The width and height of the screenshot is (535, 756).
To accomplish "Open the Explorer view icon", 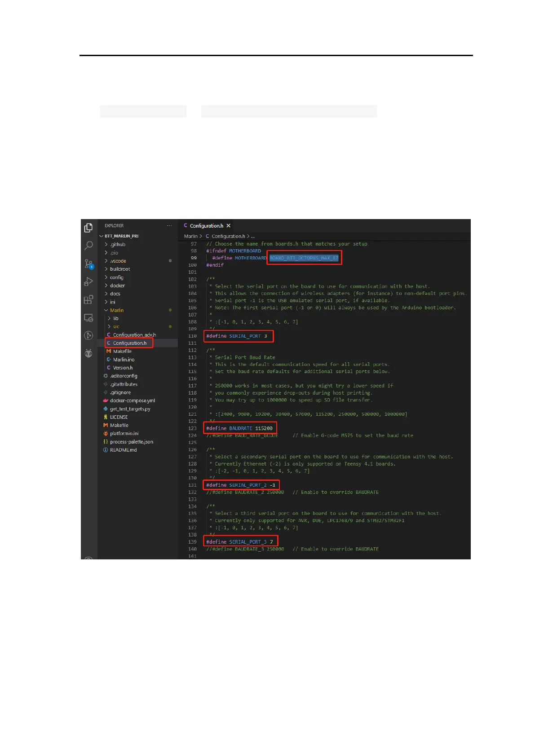I will [x=88, y=228].
